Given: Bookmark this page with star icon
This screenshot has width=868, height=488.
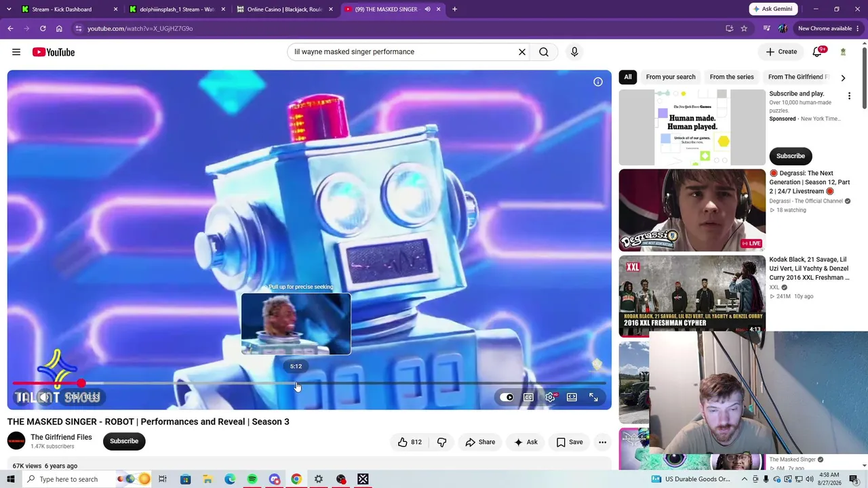Looking at the screenshot, I should tap(744, 28).
